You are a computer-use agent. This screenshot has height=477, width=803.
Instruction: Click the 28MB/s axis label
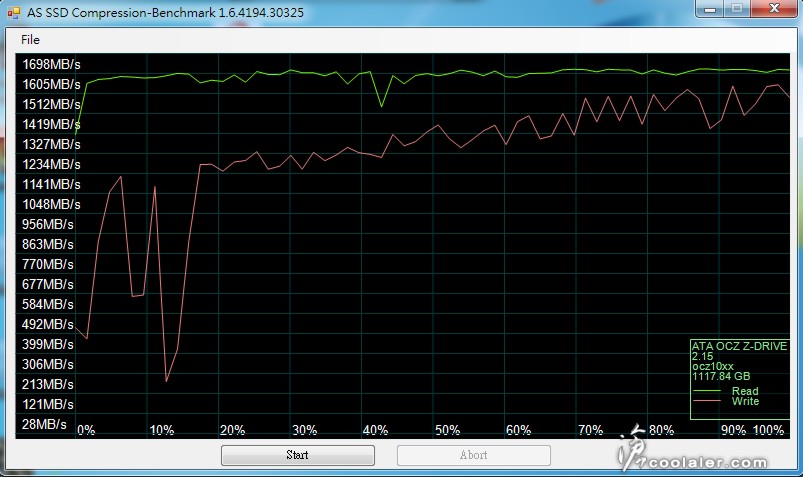[x=44, y=424]
